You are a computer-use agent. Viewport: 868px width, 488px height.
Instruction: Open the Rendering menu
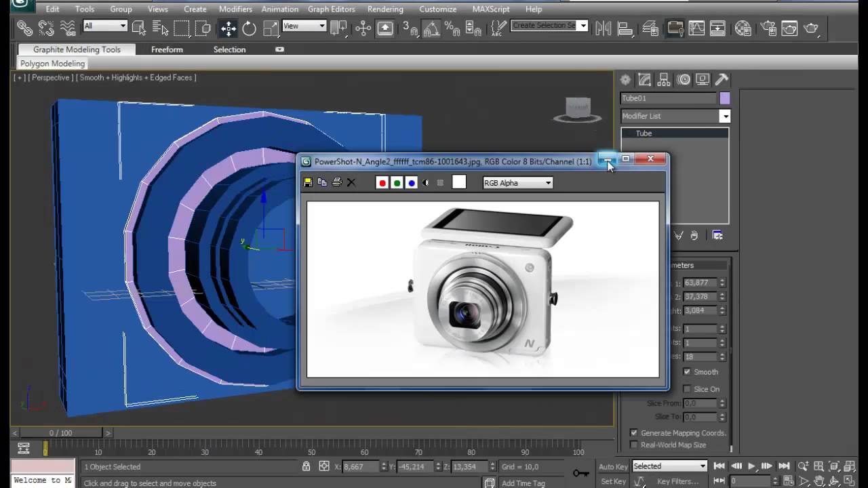(385, 9)
